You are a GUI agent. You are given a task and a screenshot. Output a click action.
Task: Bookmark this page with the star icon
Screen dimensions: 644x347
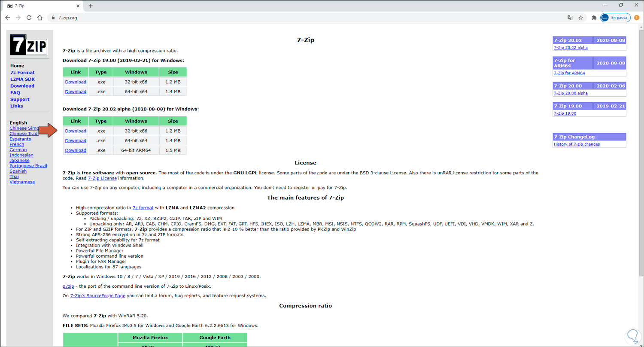(581, 18)
